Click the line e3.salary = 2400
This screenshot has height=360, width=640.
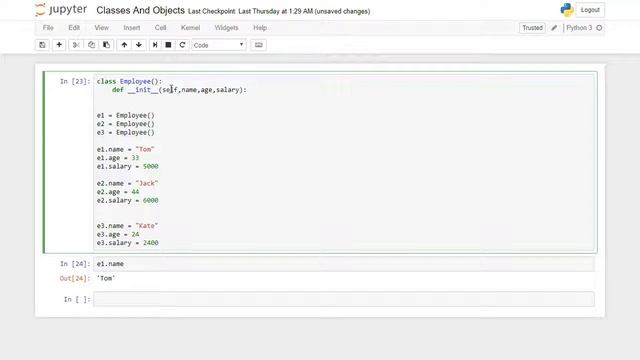[x=128, y=243]
